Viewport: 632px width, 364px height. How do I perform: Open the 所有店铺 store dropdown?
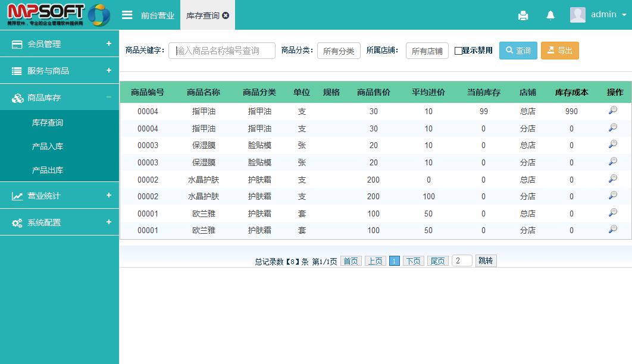427,51
